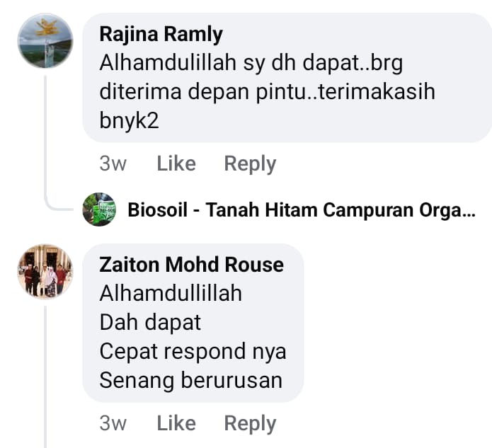Screen dimensions: 492x448
Task: Tap the Biosoil page avatar icon
Action: (x=99, y=209)
